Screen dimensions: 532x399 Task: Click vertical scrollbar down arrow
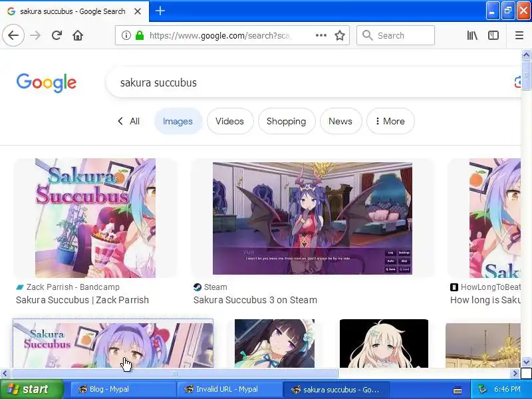(526, 362)
